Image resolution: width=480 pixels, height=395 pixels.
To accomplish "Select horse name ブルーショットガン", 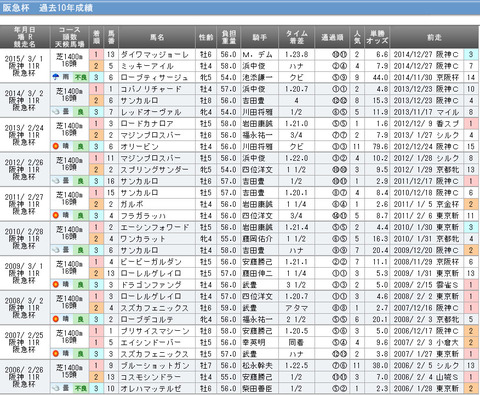I will (x=154, y=366).
